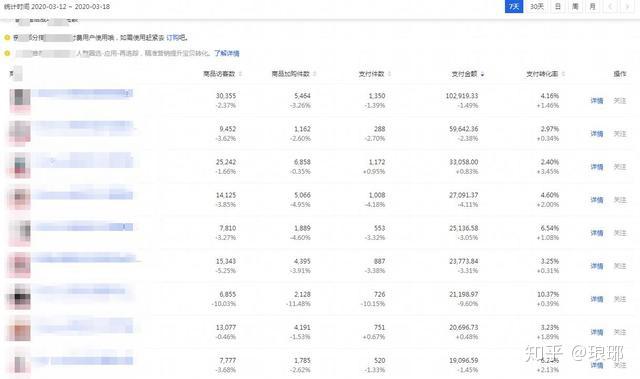Click 关注 for the 27,091.37 row

click(x=620, y=199)
